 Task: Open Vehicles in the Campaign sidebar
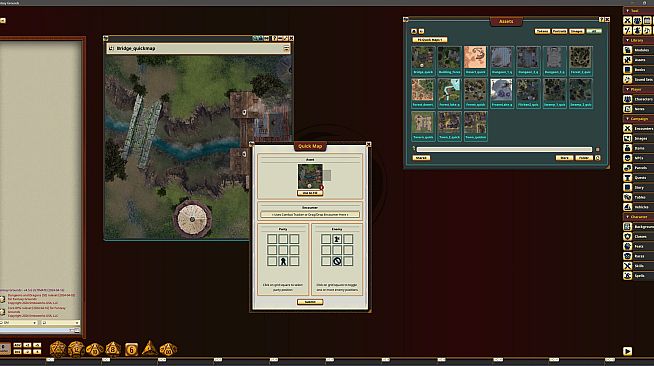coord(638,207)
